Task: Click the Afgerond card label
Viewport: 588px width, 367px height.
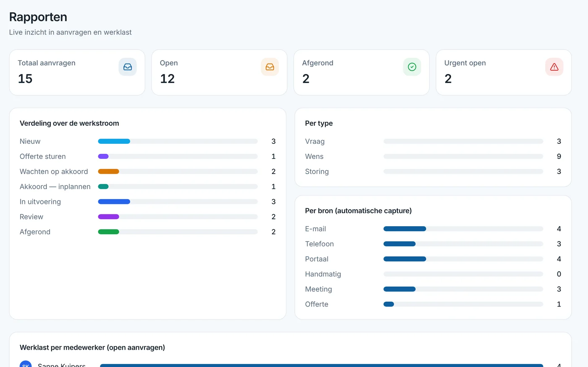Action: (318, 63)
